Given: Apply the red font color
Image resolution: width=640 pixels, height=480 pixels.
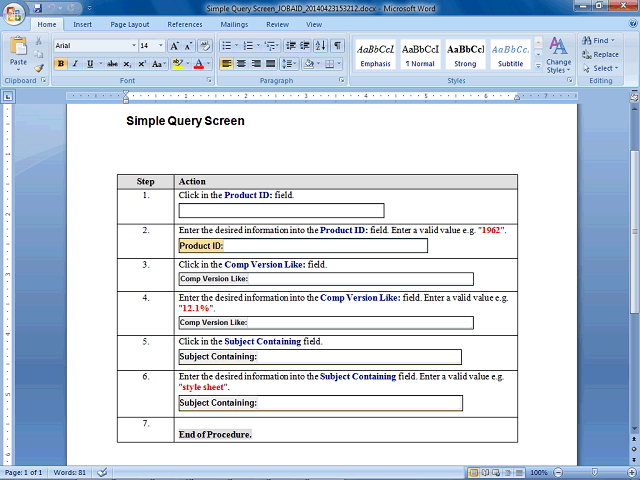Looking at the screenshot, I should coord(199,64).
